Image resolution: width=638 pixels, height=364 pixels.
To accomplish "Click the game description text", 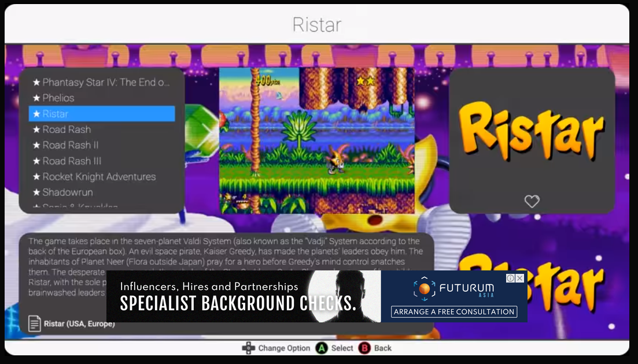I will pos(226,266).
